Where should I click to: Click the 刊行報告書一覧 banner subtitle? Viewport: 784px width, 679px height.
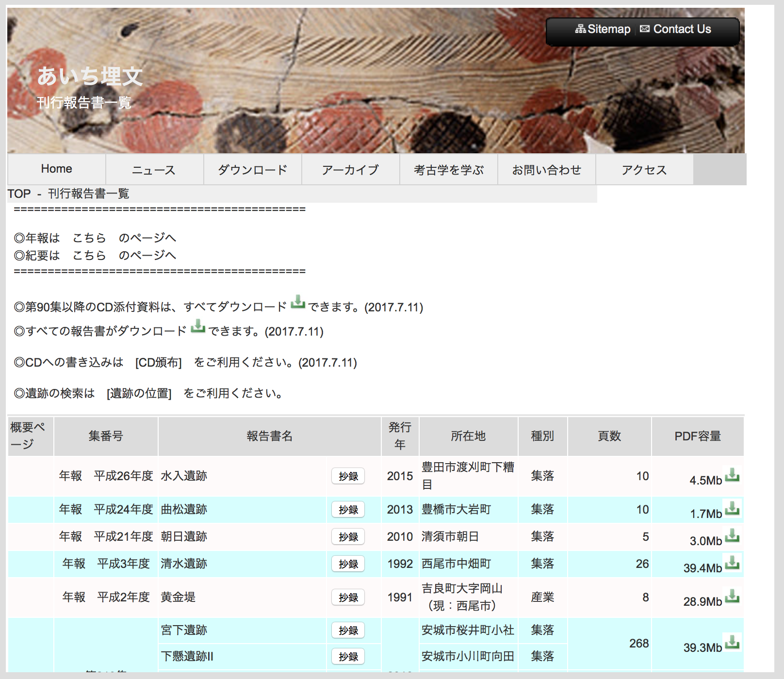(x=84, y=102)
